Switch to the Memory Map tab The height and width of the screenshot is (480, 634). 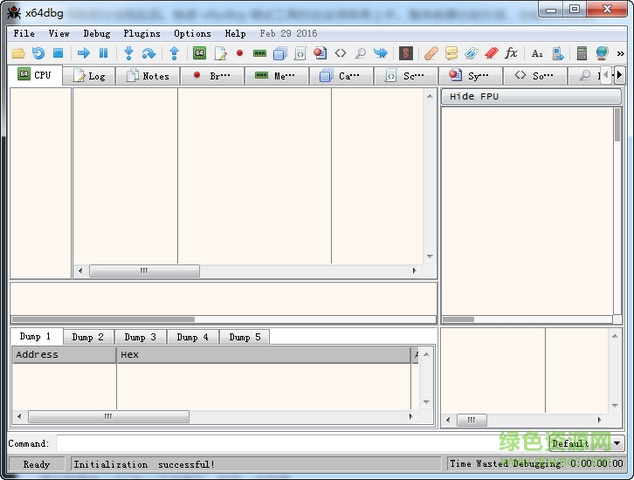277,76
